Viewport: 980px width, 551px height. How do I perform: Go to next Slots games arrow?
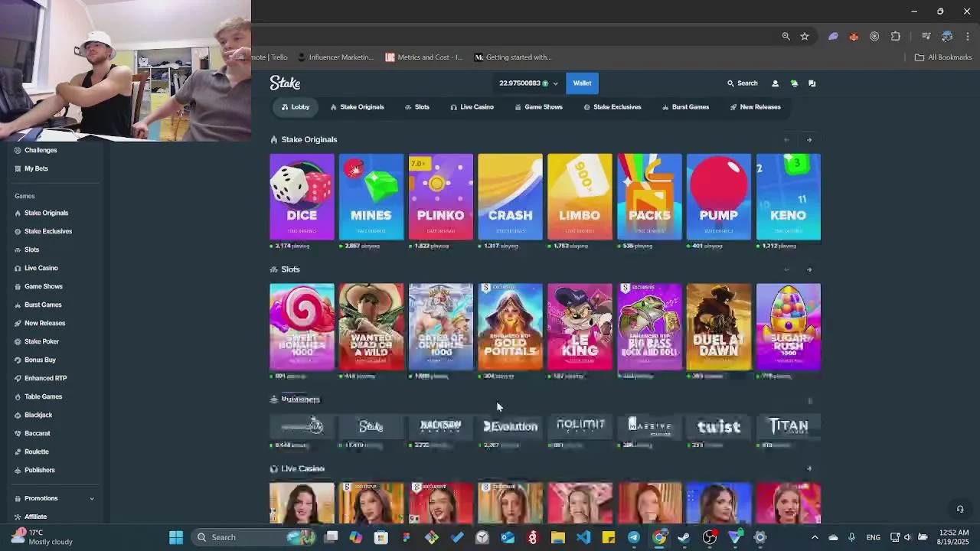click(809, 269)
